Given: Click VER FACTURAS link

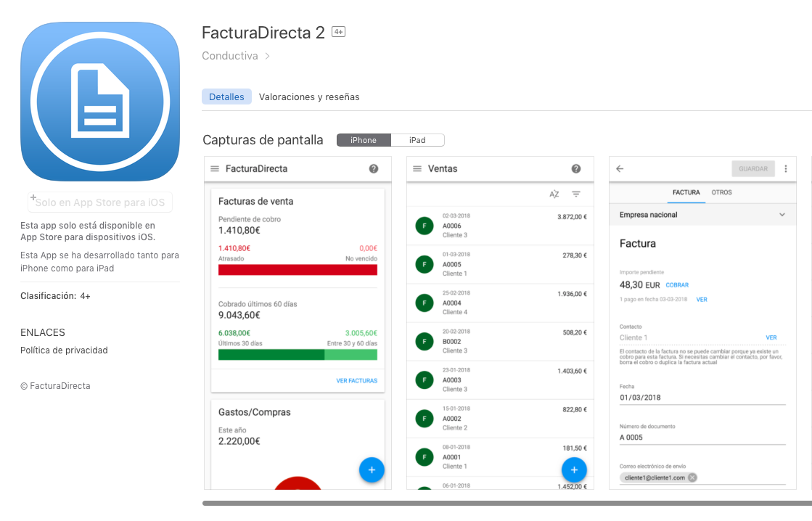Looking at the screenshot, I should click(357, 381).
